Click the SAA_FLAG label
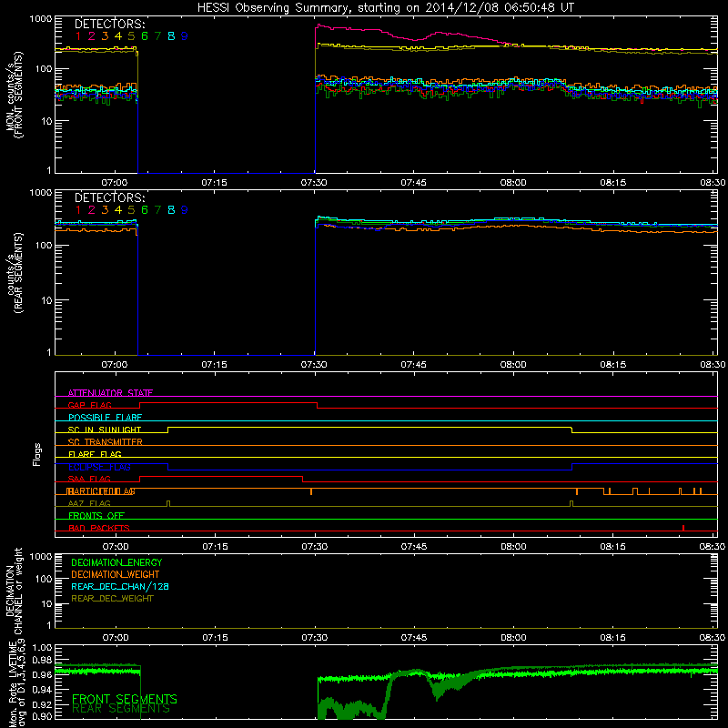 (x=89, y=479)
